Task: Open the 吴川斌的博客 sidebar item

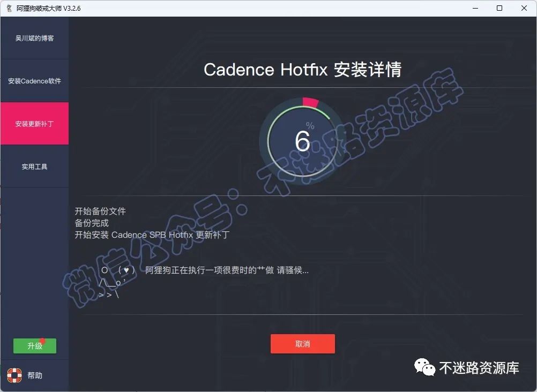Action: click(35, 38)
